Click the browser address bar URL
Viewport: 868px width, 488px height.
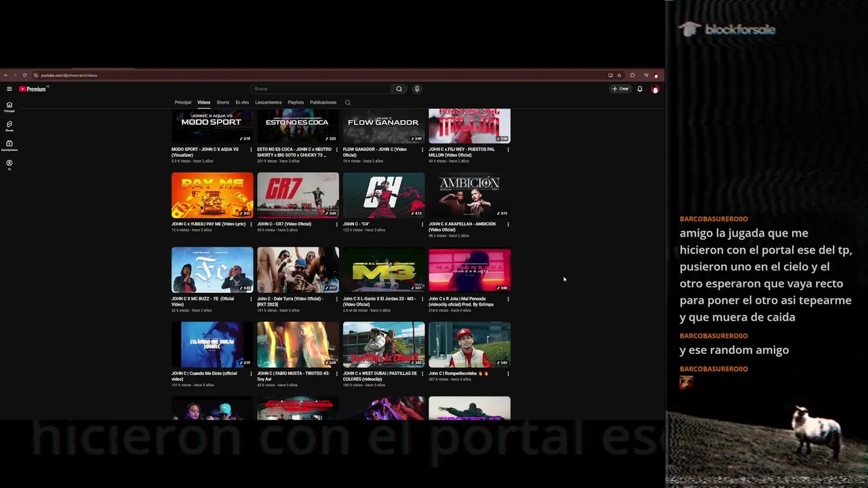pos(68,75)
